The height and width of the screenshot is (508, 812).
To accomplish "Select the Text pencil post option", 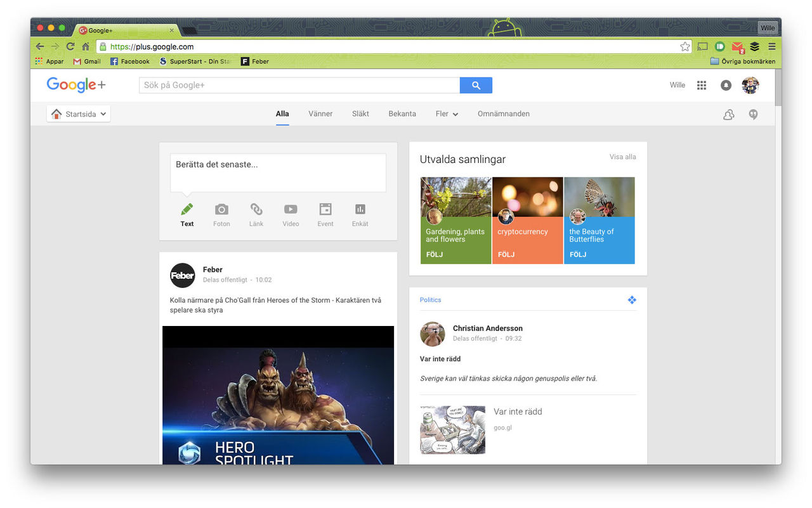I will (x=187, y=215).
